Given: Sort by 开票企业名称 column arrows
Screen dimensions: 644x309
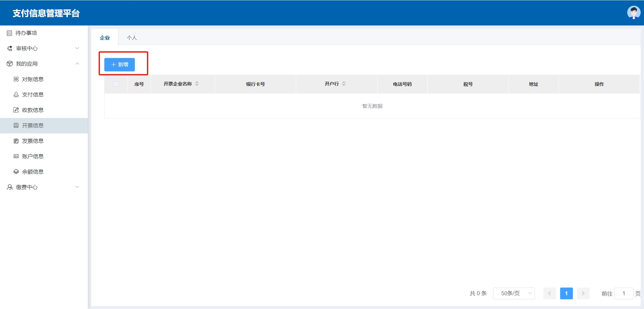Looking at the screenshot, I should click(x=197, y=84).
